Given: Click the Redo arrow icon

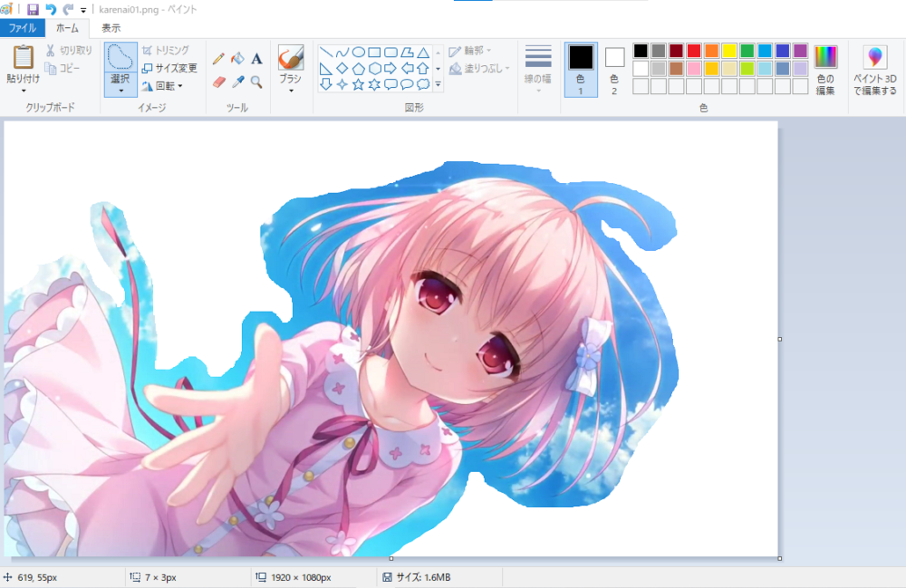Looking at the screenshot, I should pos(68,9).
